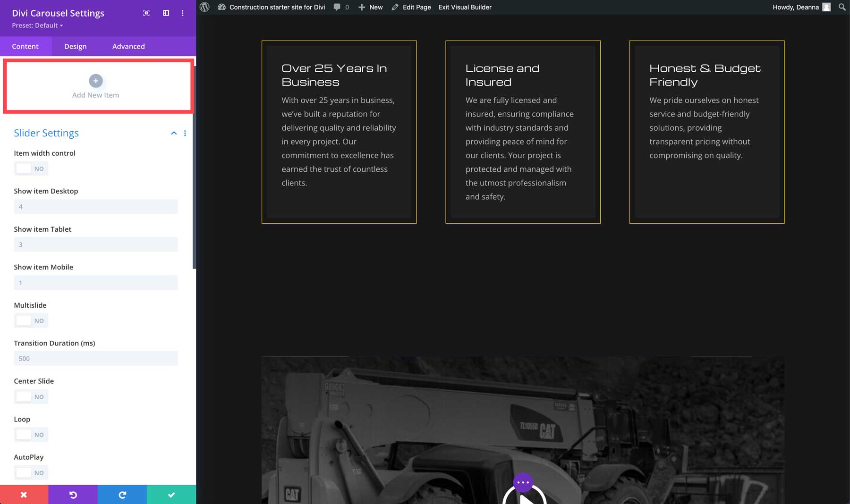This screenshot has height=504, width=850.
Task: Click the WordPress logo in admin bar
Action: 204,7
